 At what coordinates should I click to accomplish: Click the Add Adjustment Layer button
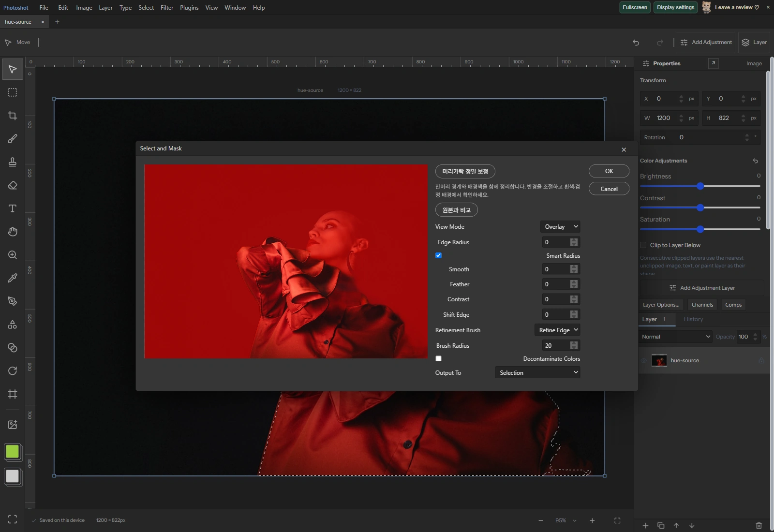(x=702, y=288)
